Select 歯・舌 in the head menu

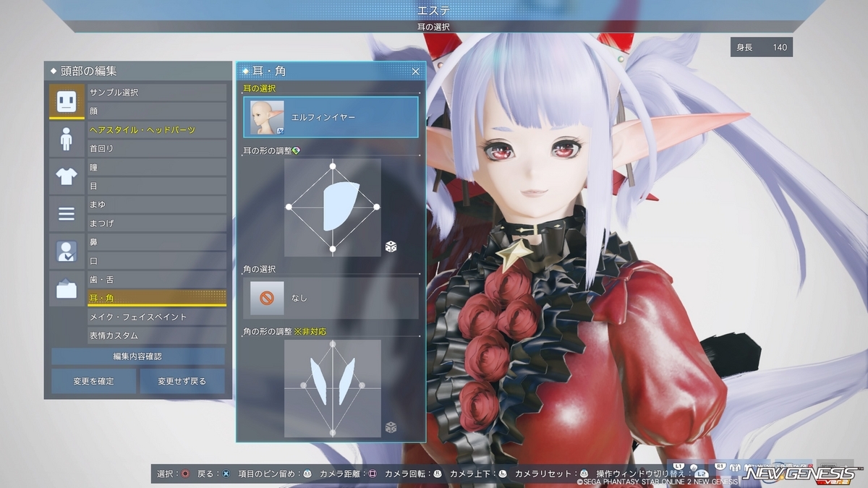click(x=157, y=279)
